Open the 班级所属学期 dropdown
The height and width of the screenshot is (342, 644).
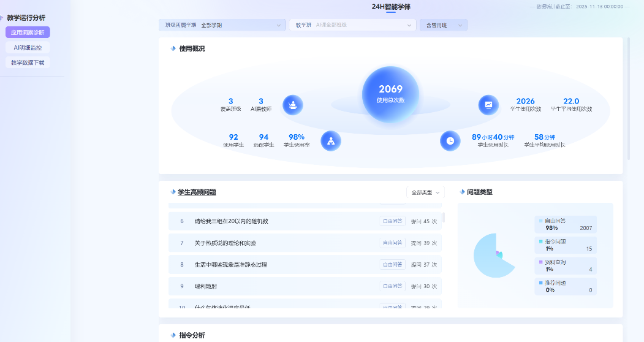[222, 25]
